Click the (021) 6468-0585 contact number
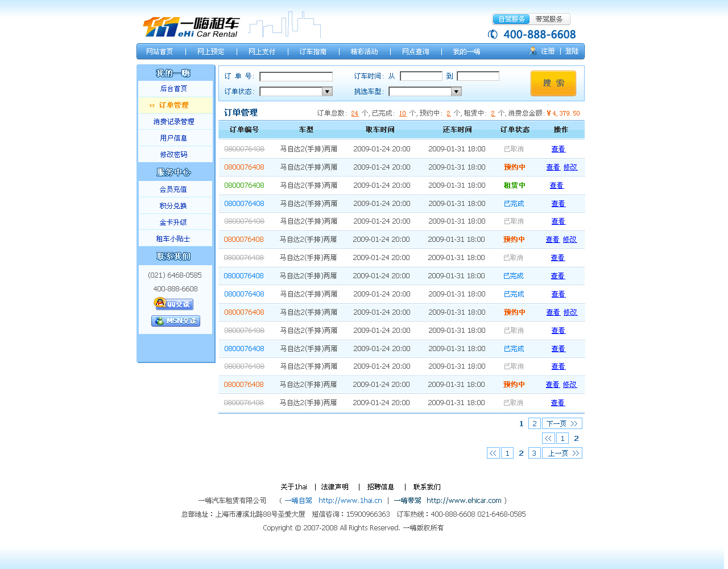Image resolution: width=728 pixels, height=569 pixels. [x=175, y=275]
